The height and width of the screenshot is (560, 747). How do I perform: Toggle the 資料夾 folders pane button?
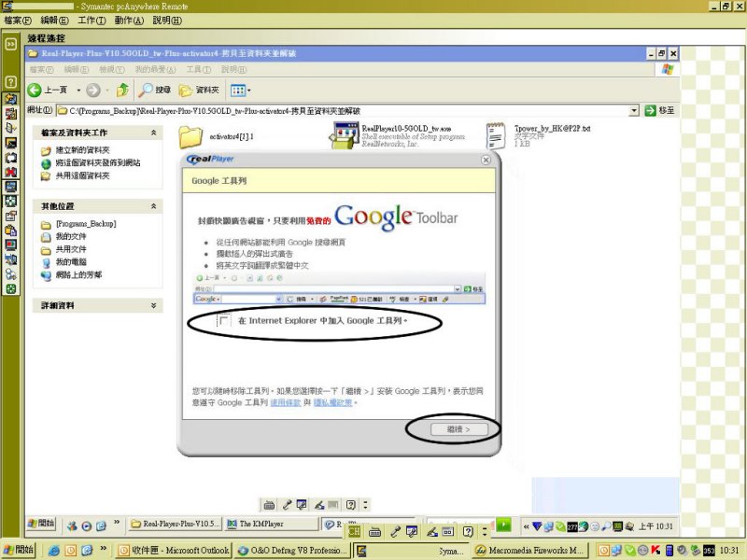click(x=199, y=90)
